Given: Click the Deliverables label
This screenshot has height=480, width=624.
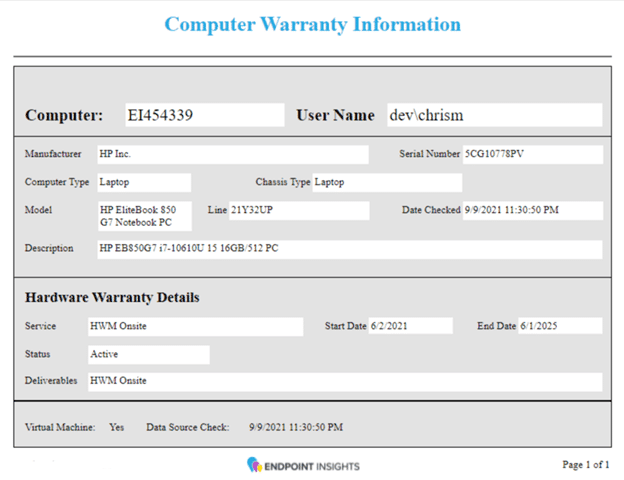Looking at the screenshot, I should (51, 381).
